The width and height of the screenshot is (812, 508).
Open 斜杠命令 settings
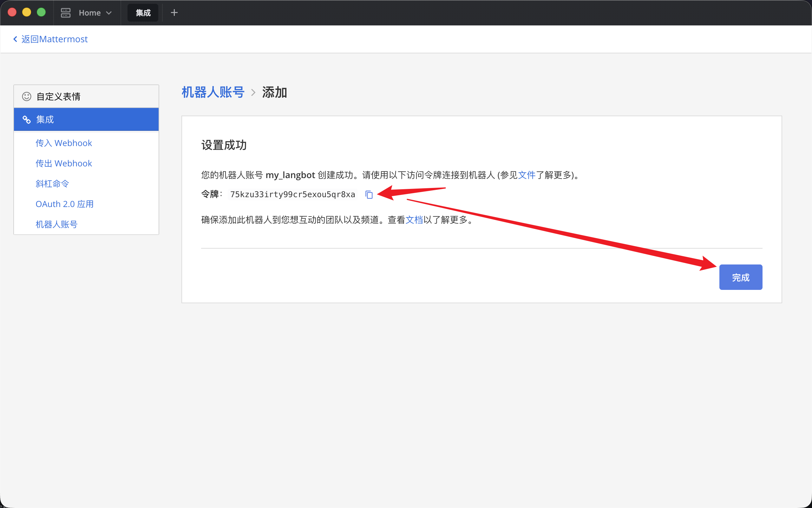click(52, 184)
